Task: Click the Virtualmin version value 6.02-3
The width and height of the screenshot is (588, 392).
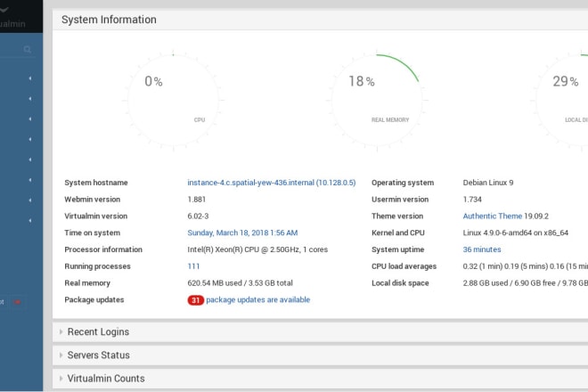Action: pos(198,216)
